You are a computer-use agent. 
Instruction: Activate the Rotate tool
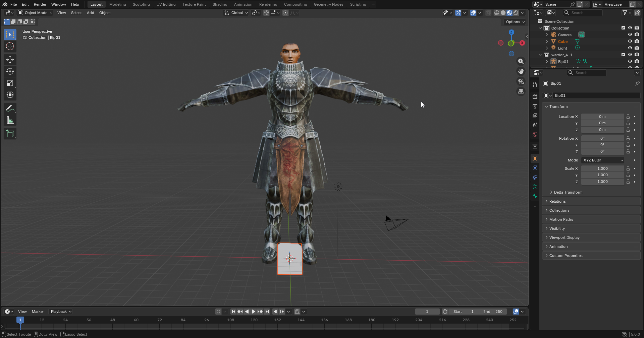pos(10,71)
